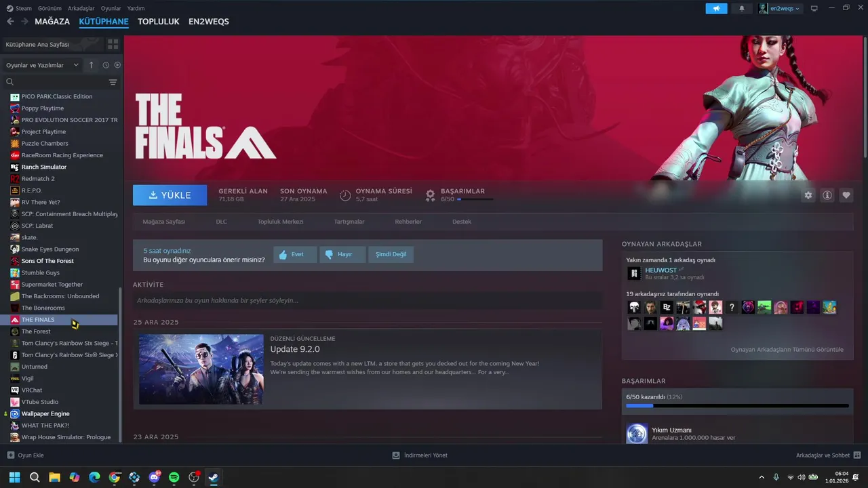
Task: Open the Yardım menu
Action: click(136, 8)
